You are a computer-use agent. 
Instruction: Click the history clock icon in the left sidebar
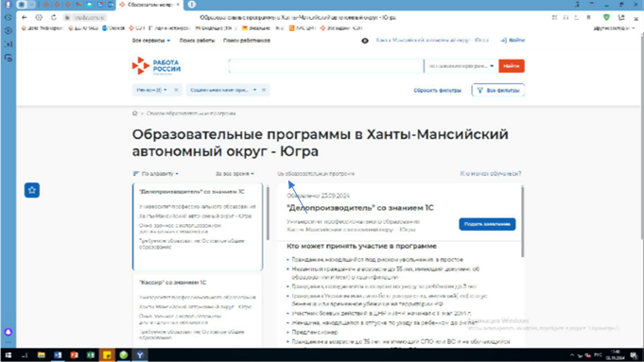pos(9,18)
